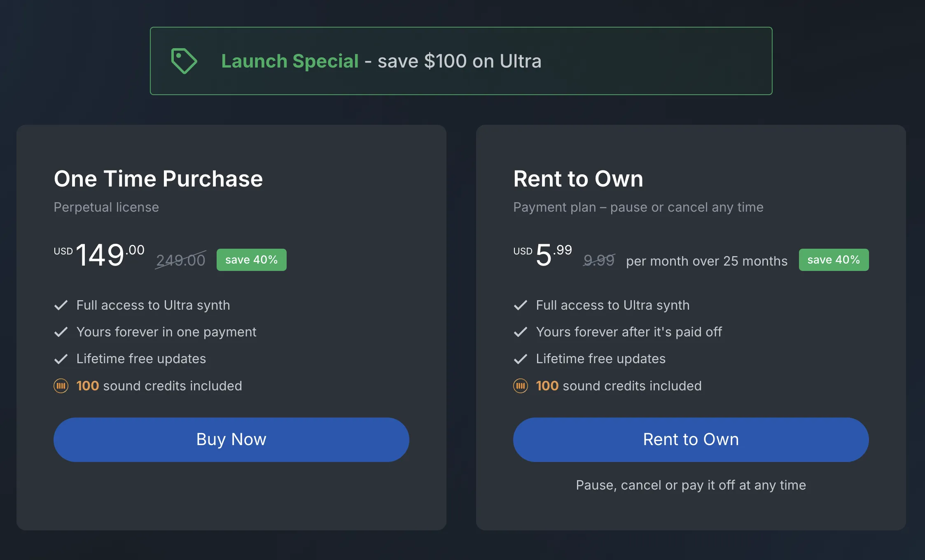925x560 pixels.
Task: Click checkmark beside 'Yours forever after it's paid off'
Action: click(521, 332)
